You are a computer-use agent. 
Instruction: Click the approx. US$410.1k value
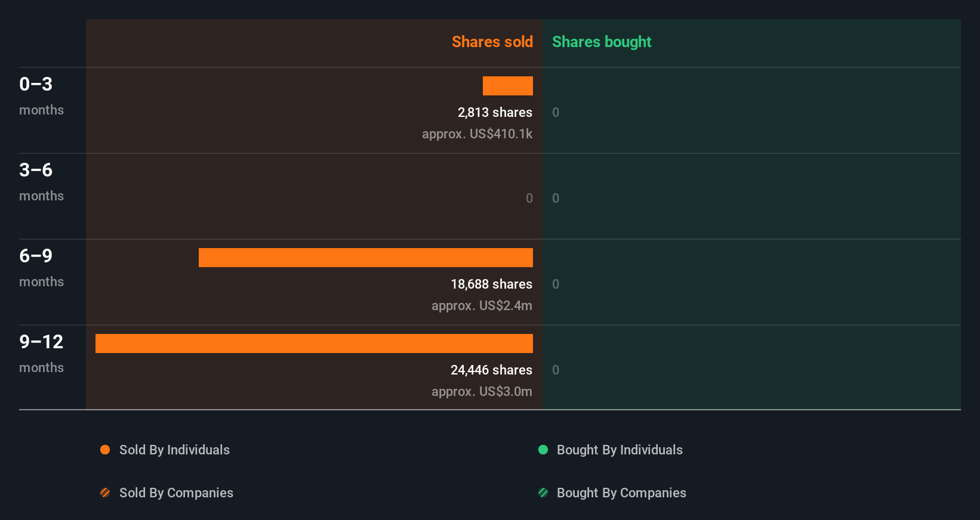(477, 134)
